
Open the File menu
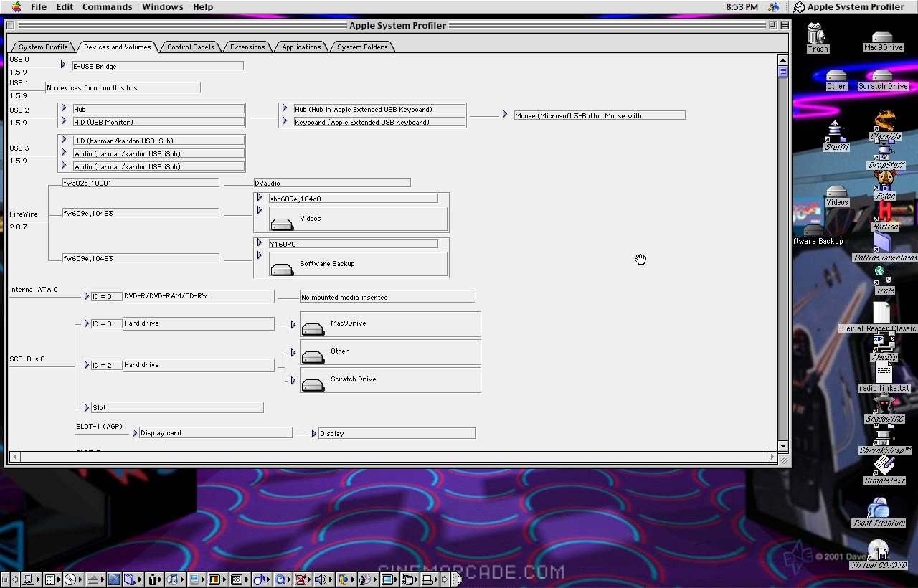coord(39,6)
